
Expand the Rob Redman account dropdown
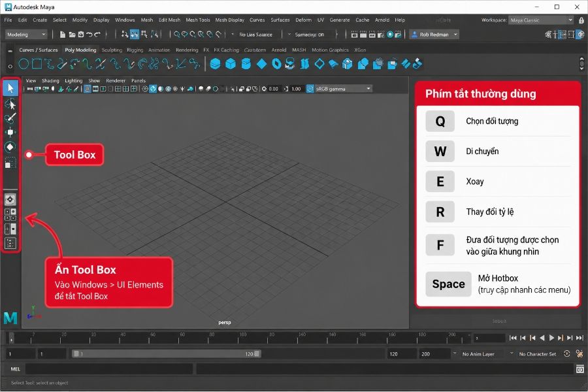434,35
